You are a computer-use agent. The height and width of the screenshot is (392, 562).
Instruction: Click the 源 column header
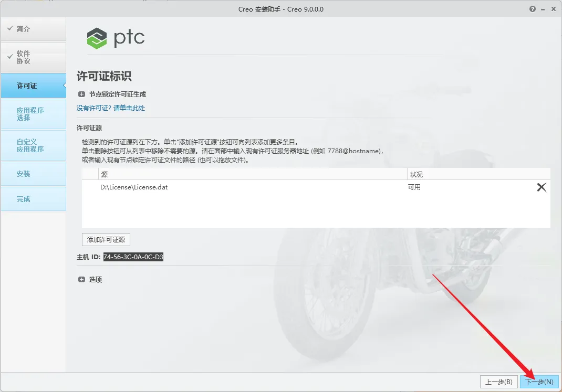click(x=253, y=174)
